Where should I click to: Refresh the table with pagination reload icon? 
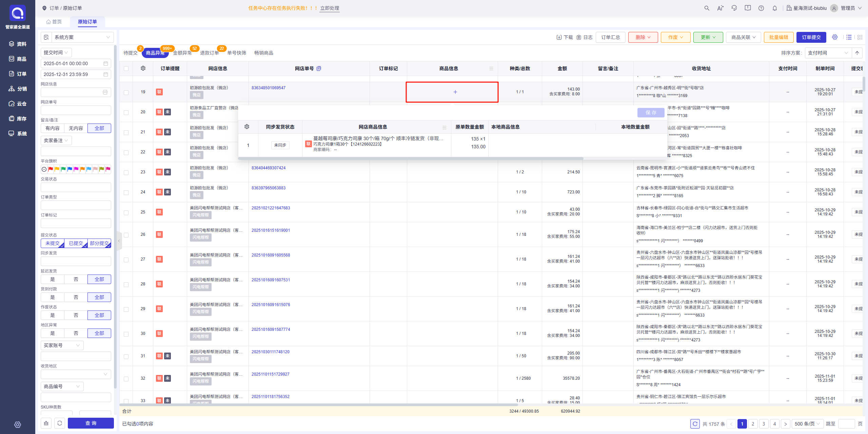click(x=695, y=424)
